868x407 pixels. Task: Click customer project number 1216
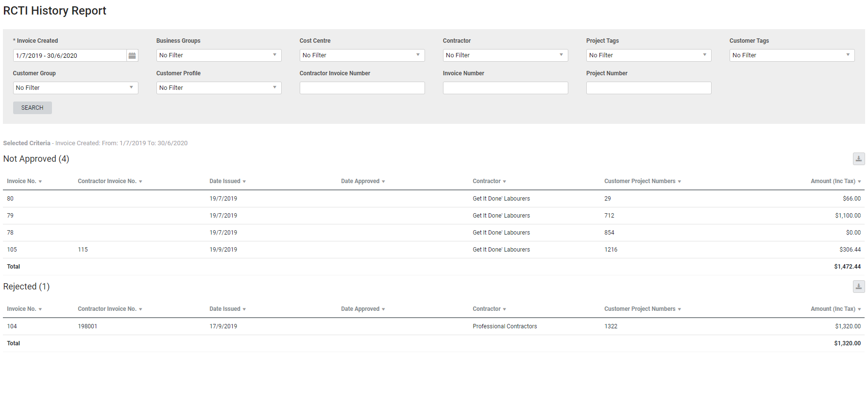pos(611,250)
